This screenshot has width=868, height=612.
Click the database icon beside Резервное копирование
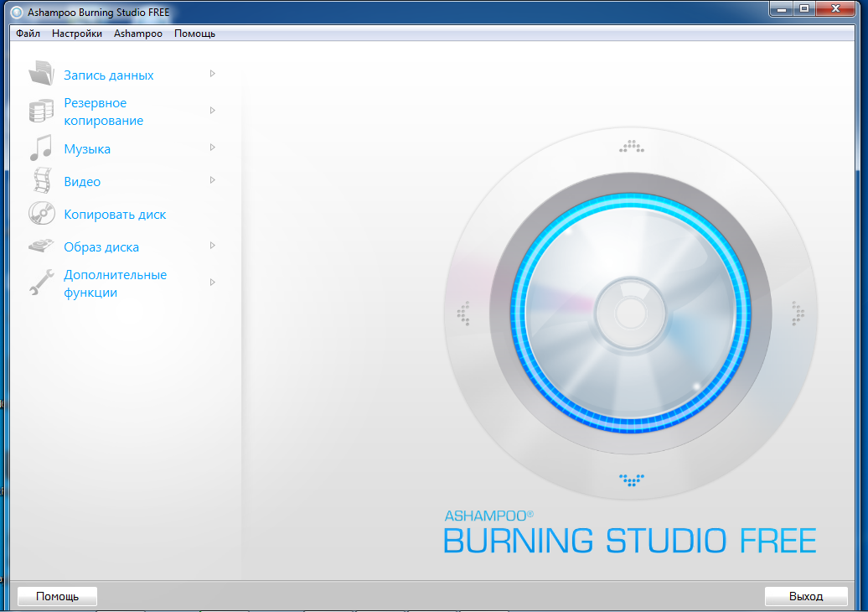pyautogui.click(x=42, y=111)
